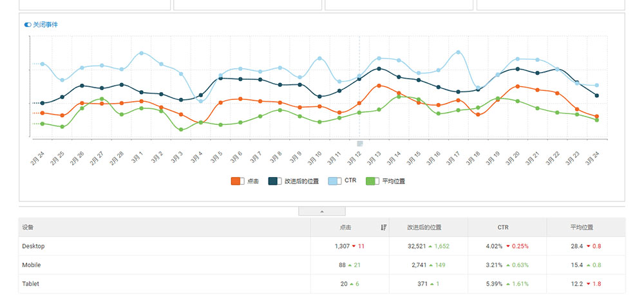Click the green 平均位置 data point on 3月 3

tap(181, 129)
